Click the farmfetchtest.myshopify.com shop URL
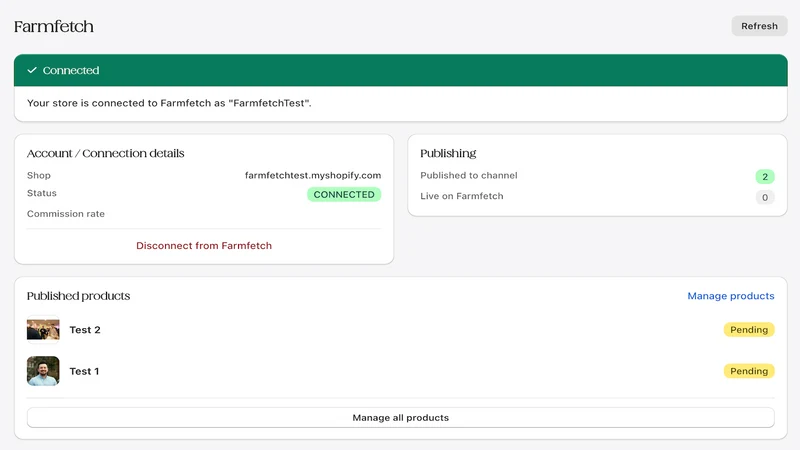Screen dimensions: 800x450 point(313,175)
